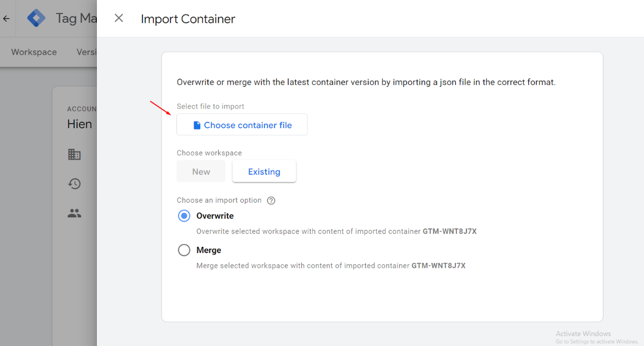Image resolution: width=644 pixels, height=346 pixels.
Task: Choose the Existing workspace option
Action: [x=264, y=172]
